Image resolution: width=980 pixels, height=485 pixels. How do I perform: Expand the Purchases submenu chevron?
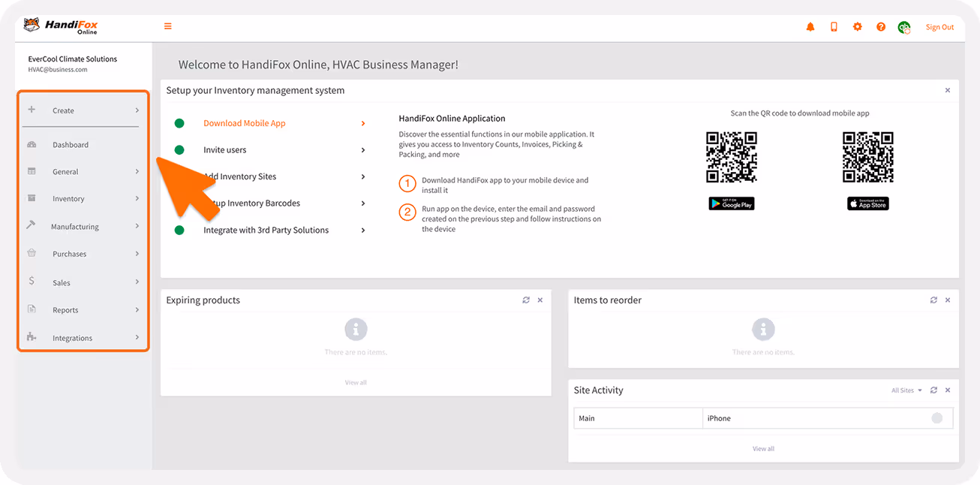pos(137,254)
